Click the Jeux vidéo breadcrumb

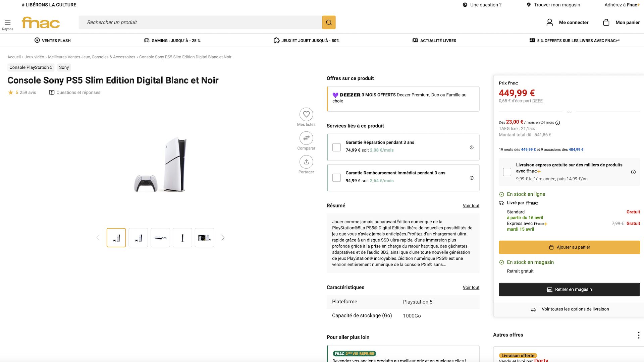pyautogui.click(x=34, y=57)
